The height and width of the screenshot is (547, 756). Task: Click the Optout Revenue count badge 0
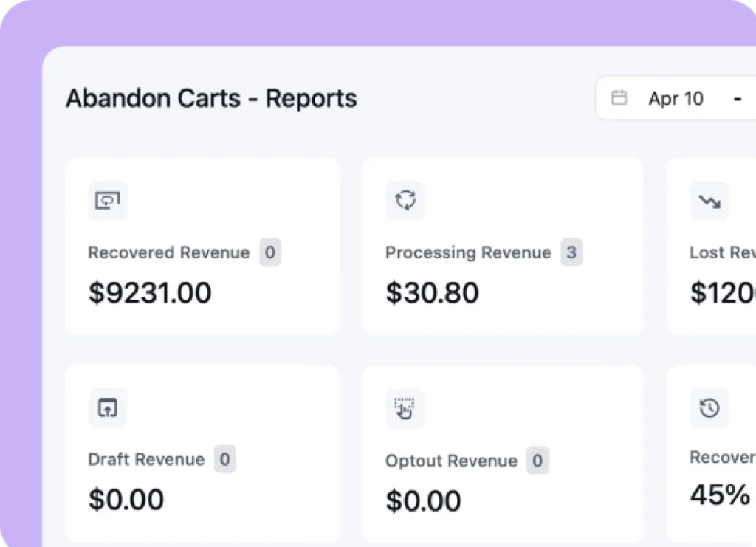pyautogui.click(x=537, y=460)
